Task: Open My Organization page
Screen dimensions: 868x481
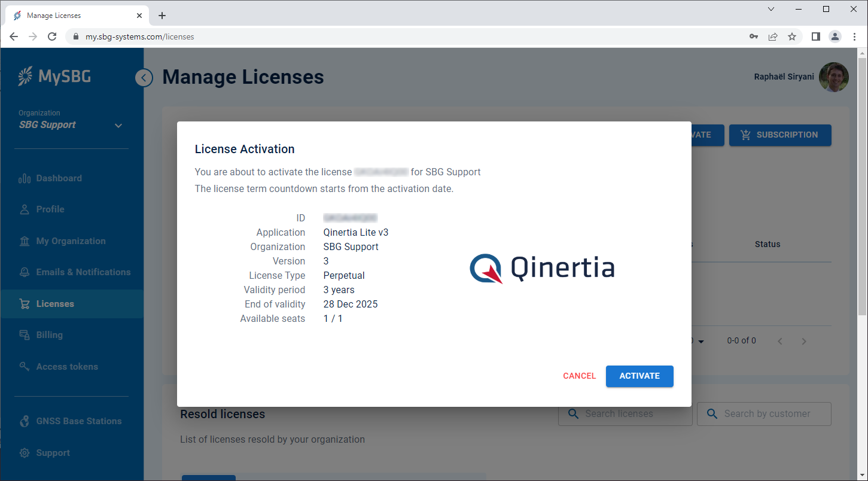Action: [71, 241]
